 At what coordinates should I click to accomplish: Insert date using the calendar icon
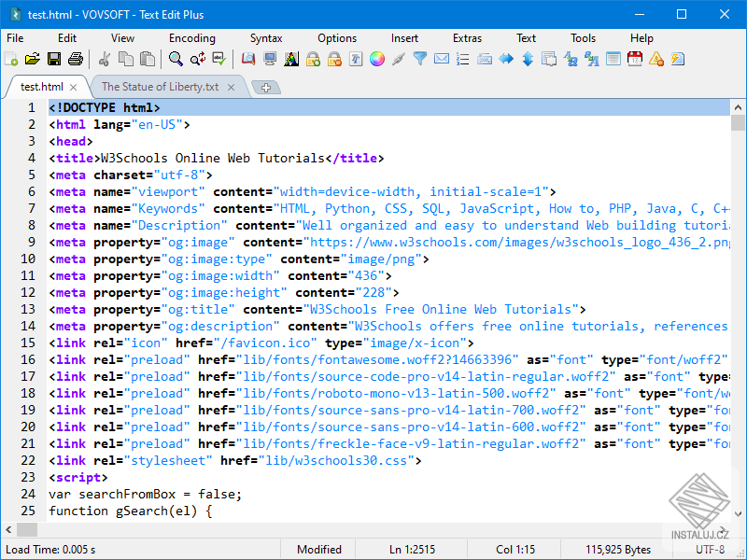(x=635, y=59)
